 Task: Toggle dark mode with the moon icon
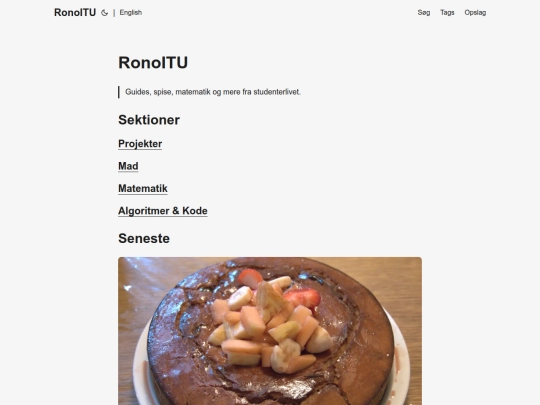point(104,13)
